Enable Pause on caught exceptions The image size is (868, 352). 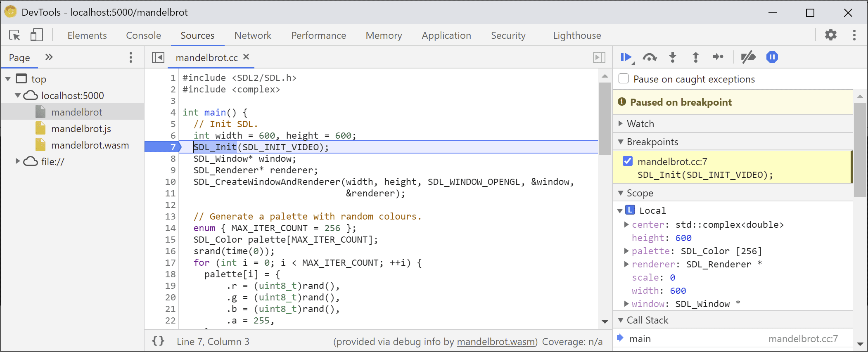click(x=624, y=79)
